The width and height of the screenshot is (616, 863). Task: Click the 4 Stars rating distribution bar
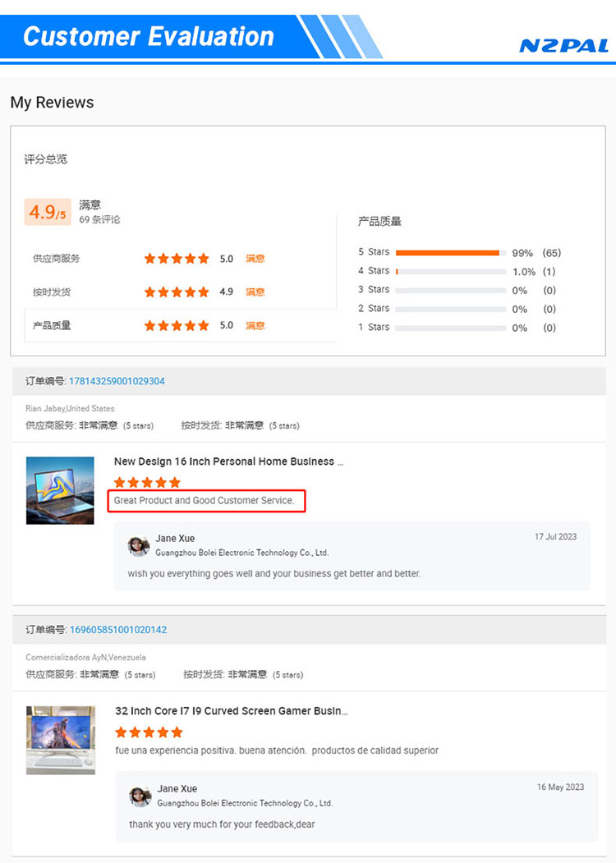450,271
